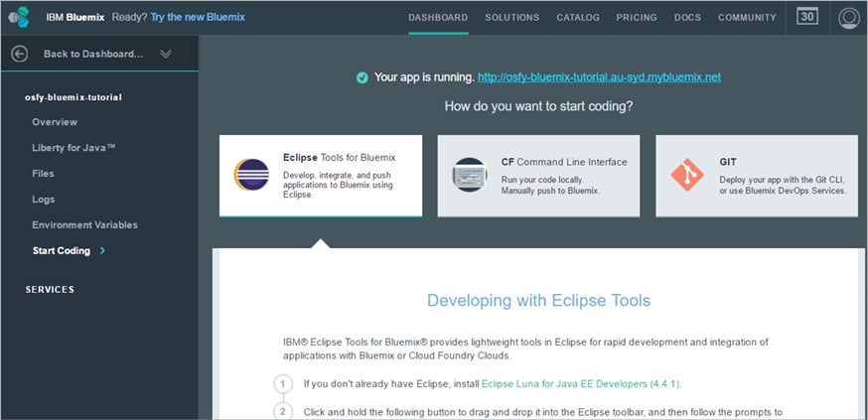Open the DOCS menu item
The image size is (868, 420).
click(687, 17)
